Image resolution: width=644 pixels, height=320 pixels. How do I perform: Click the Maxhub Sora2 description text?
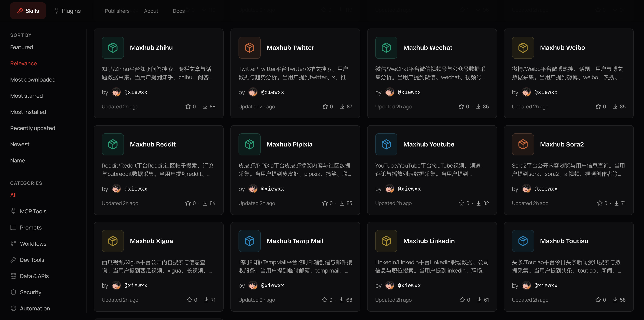coord(568,170)
